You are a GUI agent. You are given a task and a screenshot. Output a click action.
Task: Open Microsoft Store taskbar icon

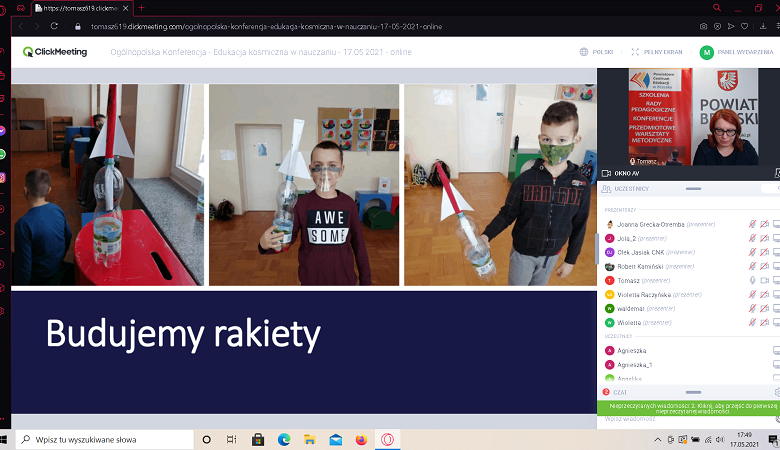point(258,440)
